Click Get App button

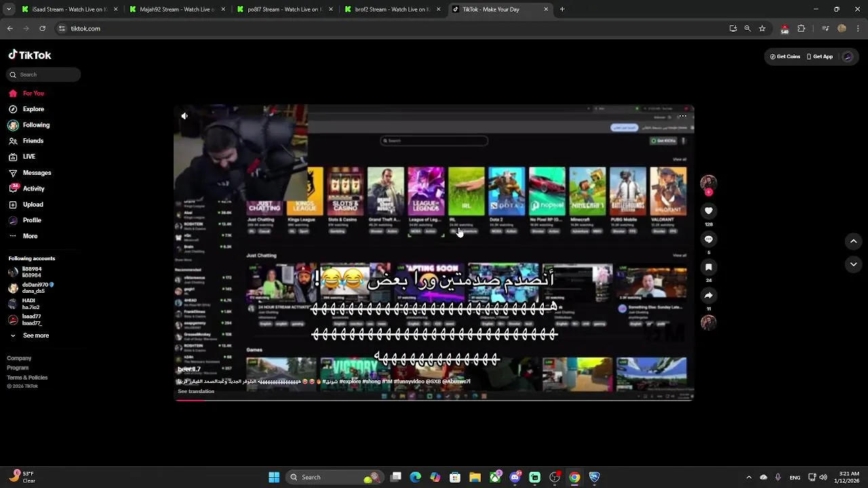(x=820, y=57)
